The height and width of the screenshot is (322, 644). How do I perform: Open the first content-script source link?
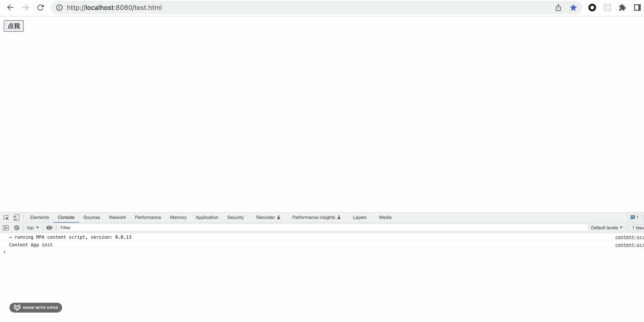(629, 237)
